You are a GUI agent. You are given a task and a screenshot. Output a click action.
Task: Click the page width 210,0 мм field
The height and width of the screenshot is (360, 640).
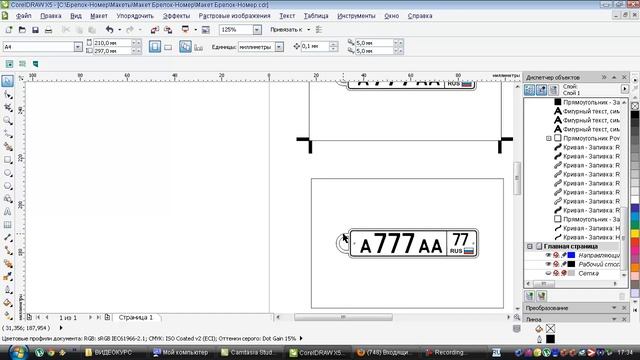point(112,42)
